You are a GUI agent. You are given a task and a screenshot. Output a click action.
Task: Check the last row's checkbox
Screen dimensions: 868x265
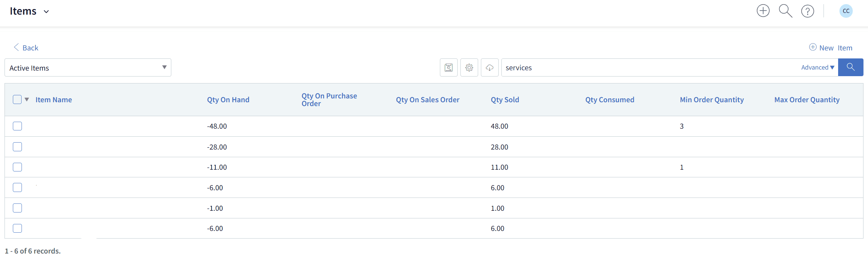17,228
